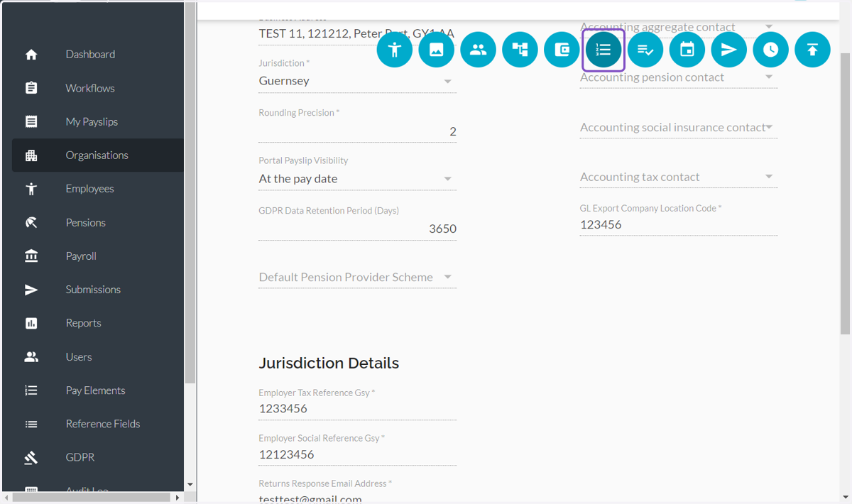Click the Employees person icon

[31, 189]
